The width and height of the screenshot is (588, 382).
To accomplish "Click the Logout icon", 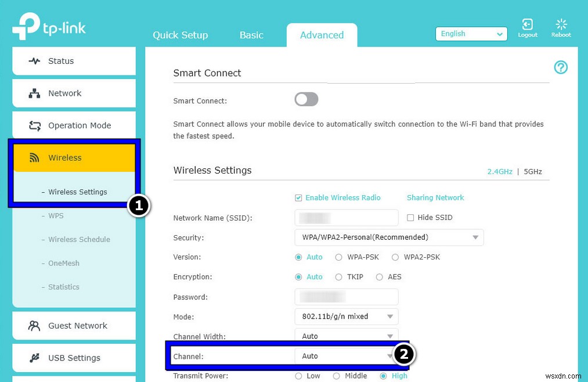I will (527, 24).
